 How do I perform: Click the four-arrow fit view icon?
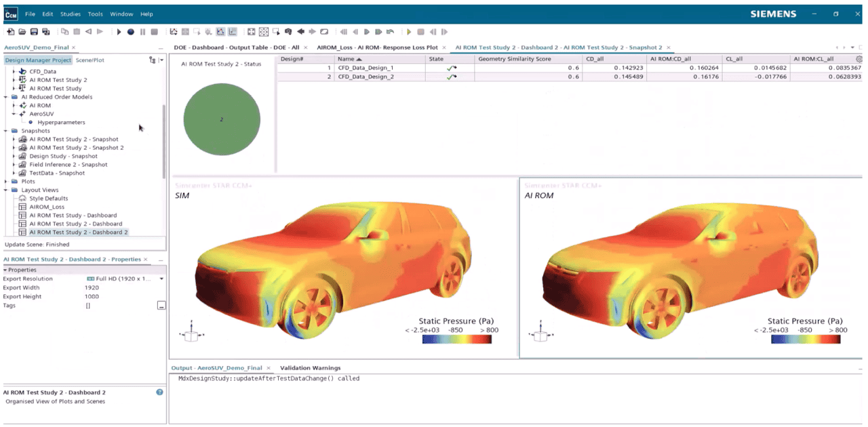[251, 31]
